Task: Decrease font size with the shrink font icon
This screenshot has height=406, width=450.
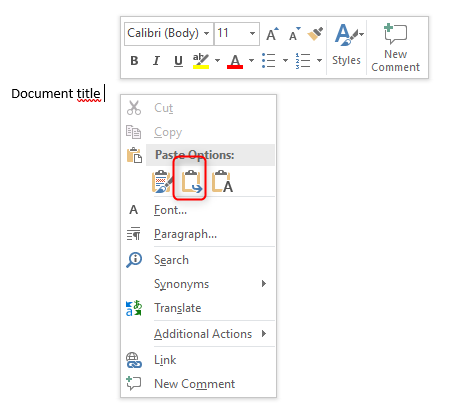Action: (294, 34)
